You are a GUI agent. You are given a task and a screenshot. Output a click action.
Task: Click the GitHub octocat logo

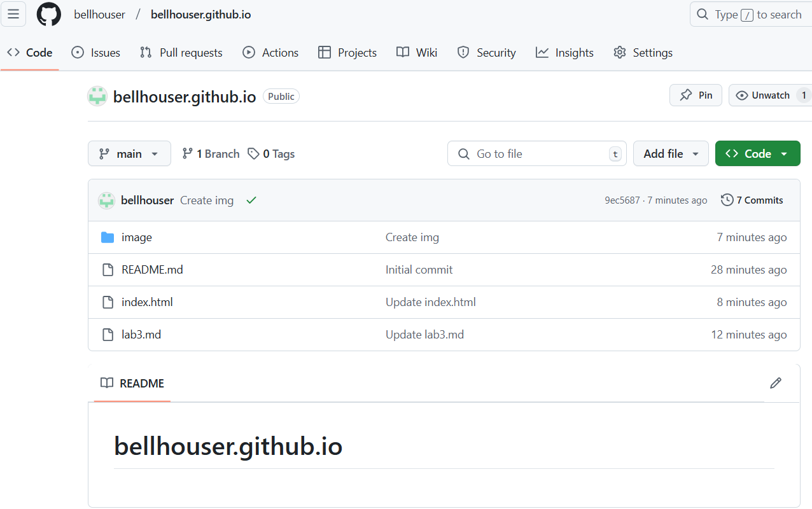[x=49, y=14]
